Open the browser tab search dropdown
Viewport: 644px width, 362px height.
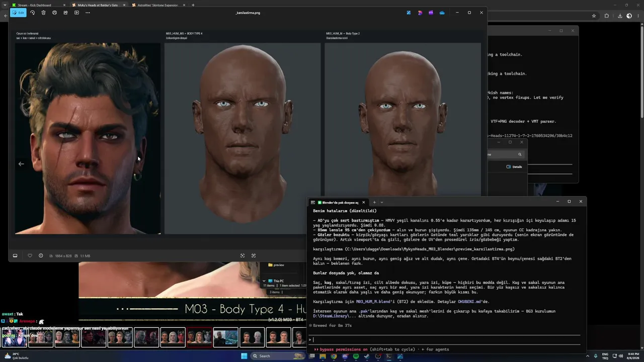6,5
